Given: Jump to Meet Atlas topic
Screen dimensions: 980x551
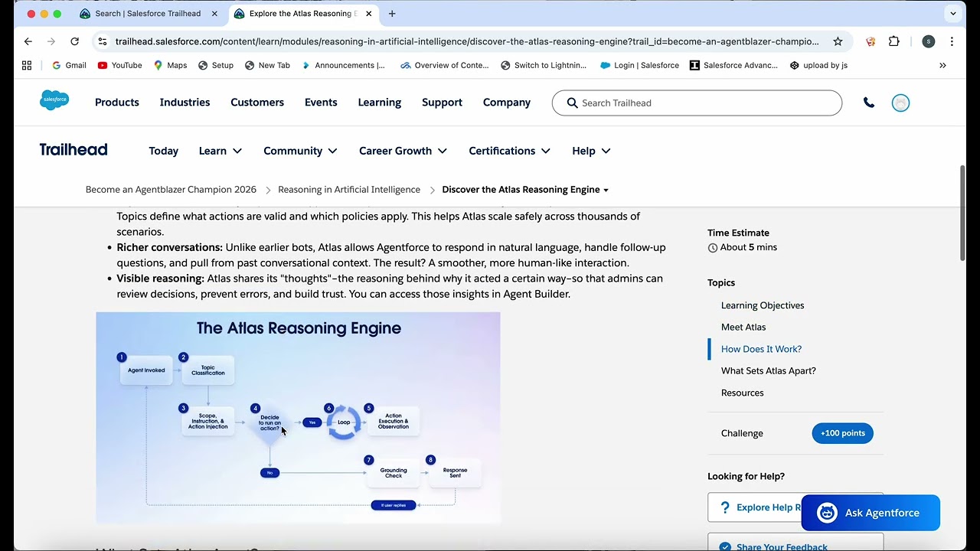Looking at the screenshot, I should pos(743,327).
